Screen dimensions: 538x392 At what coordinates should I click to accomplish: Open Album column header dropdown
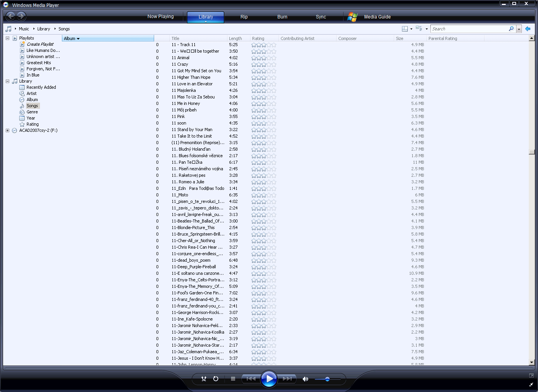[x=78, y=38]
